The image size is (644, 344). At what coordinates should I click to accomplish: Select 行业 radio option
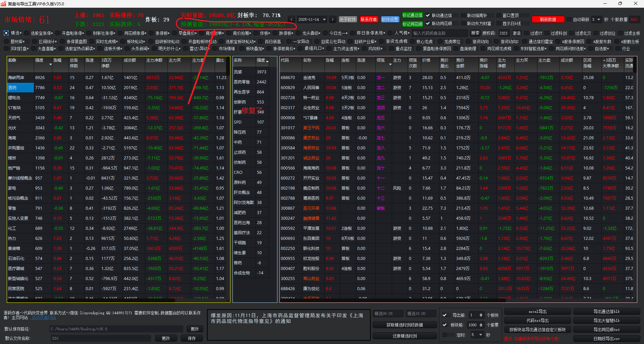coord(618,49)
